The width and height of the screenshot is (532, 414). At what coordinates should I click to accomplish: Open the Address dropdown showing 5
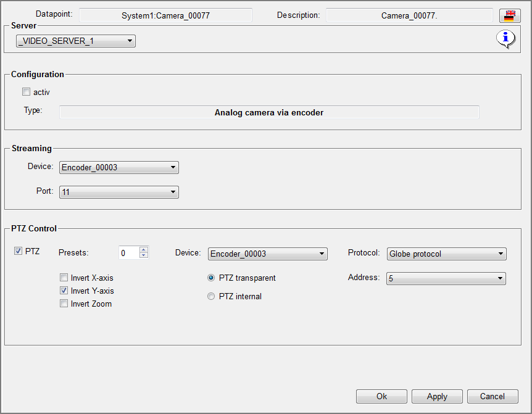pyautogui.click(x=446, y=279)
